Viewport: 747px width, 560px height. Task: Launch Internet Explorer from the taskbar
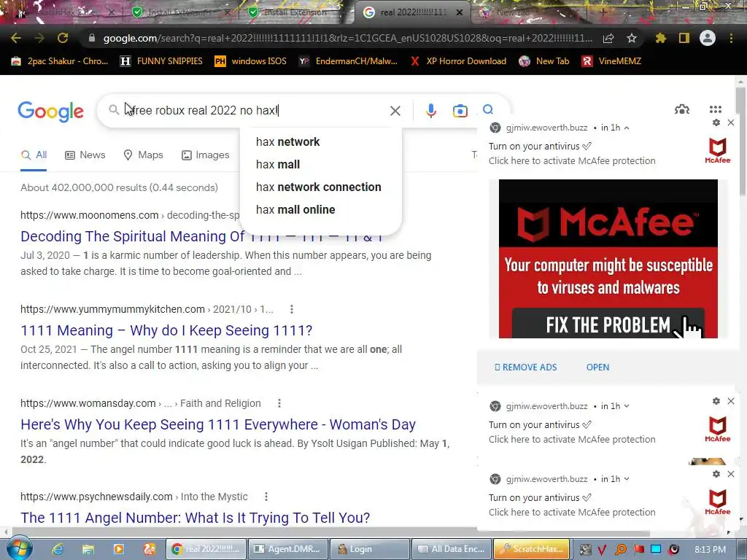pos(58,549)
